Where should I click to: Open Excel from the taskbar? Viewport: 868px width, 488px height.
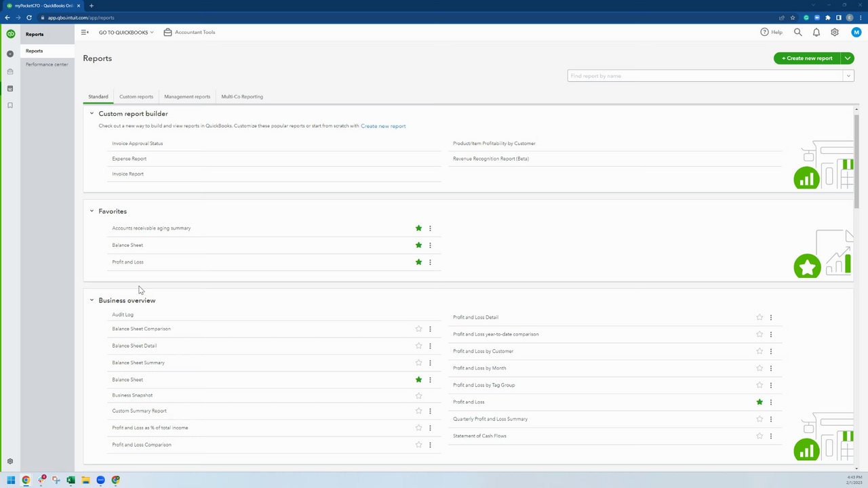point(71,480)
